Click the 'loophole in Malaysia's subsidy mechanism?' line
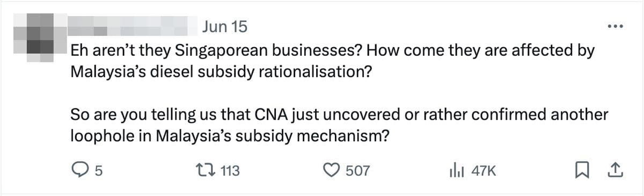This screenshot has height=196, width=644. click(x=230, y=136)
